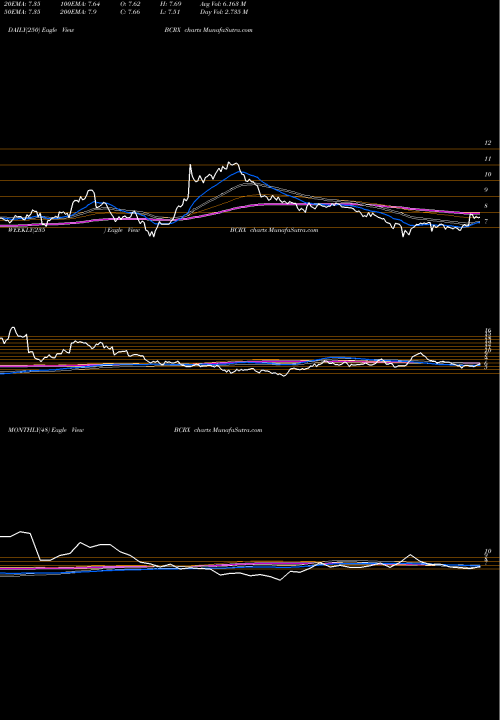This screenshot has width=500, height=720.
Task: Click the 20EMA value label
Action: [24, 4]
